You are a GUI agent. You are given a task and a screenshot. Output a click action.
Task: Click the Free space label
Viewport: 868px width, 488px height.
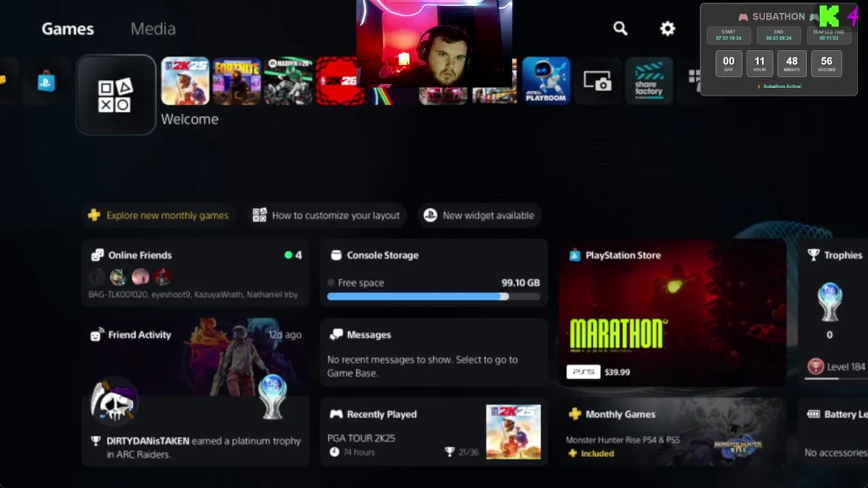click(x=361, y=283)
